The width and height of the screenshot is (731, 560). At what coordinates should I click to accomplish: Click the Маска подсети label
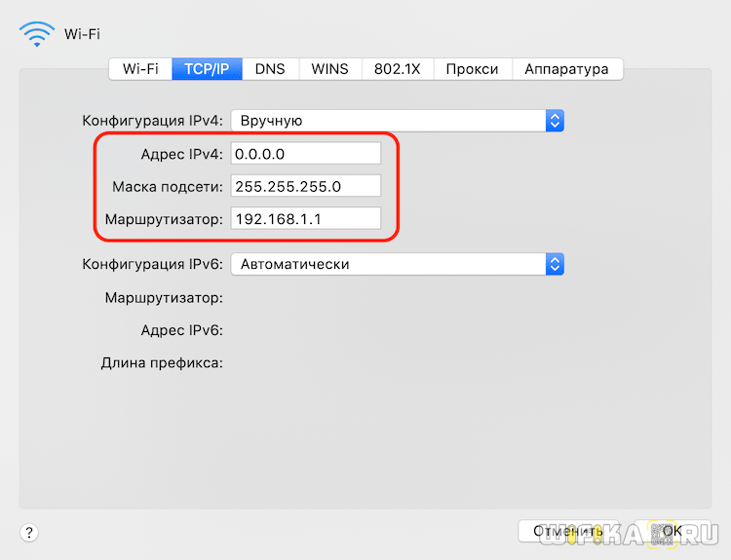click(168, 187)
